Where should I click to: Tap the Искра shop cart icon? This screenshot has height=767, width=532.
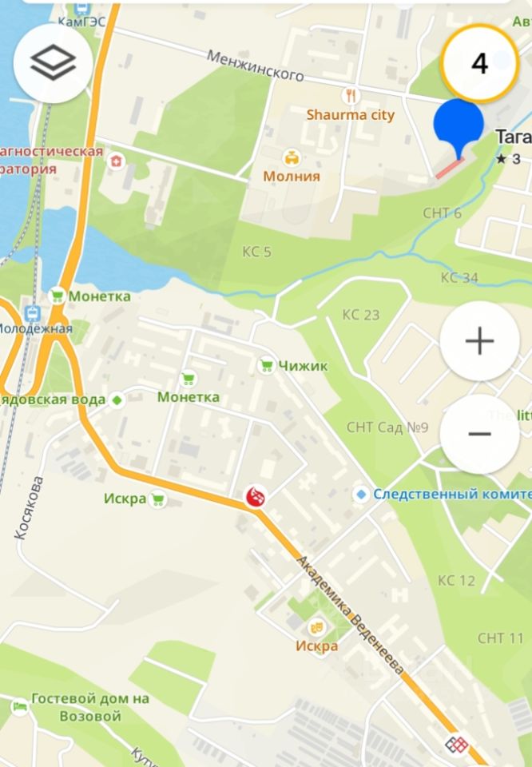pyautogui.click(x=157, y=499)
